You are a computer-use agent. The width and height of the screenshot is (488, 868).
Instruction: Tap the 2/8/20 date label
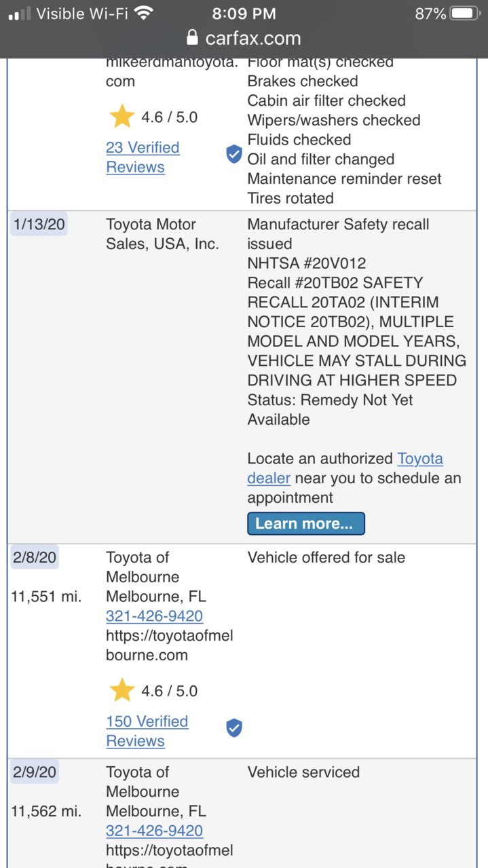click(x=34, y=557)
